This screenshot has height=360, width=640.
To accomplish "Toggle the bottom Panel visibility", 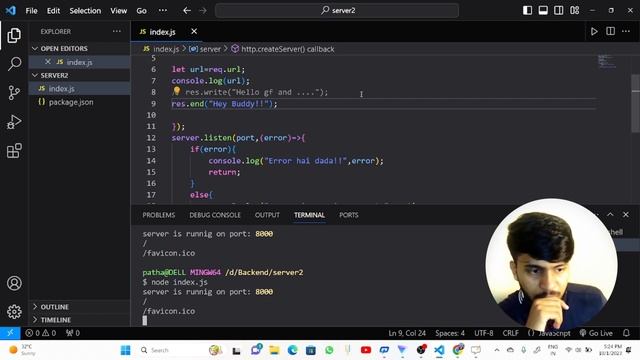I will (x=543, y=10).
